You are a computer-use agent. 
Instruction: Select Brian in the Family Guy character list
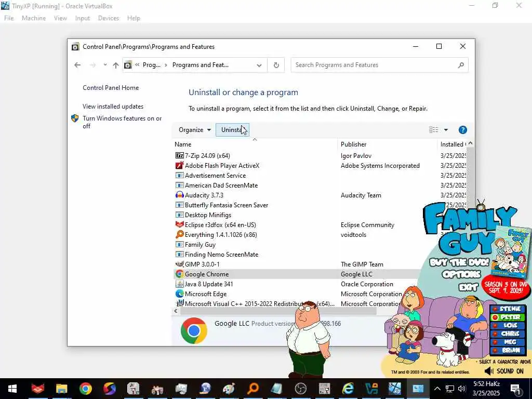pyautogui.click(x=508, y=351)
